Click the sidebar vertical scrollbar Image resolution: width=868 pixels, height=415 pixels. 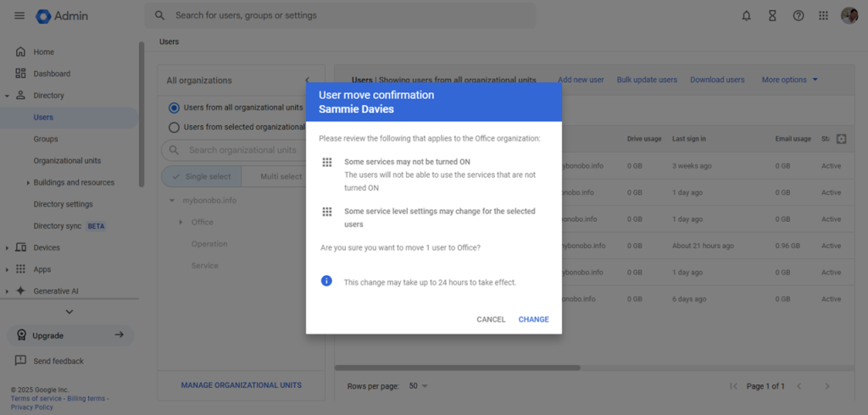[142, 114]
